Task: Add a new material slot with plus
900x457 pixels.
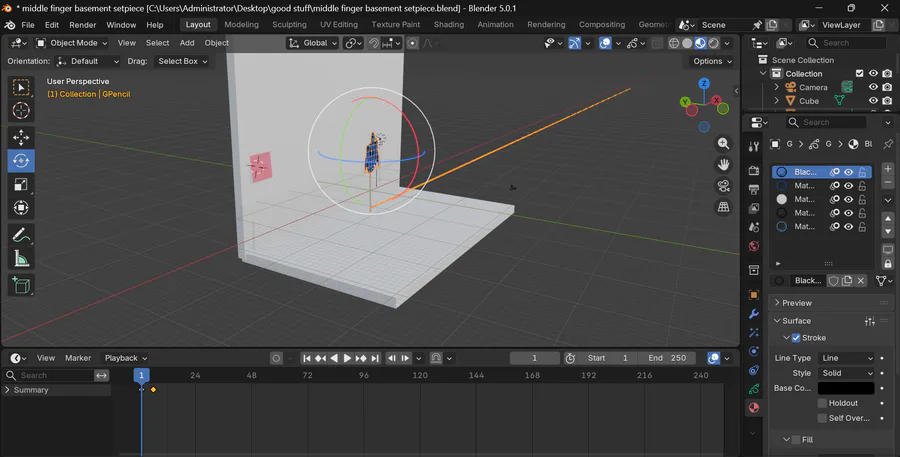Action: (887, 170)
